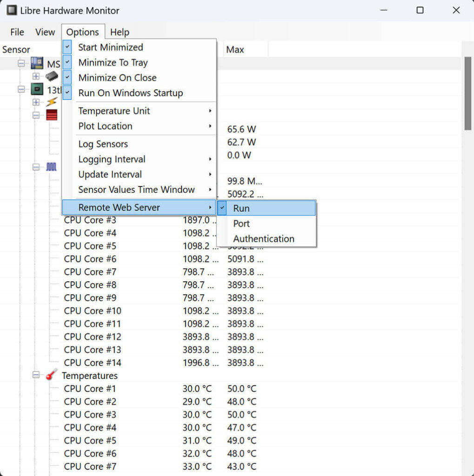The width and height of the screenshot is (474, 476).
Task: Click the yellow lightning bolt power sensor icon
Action: (51, 102)
